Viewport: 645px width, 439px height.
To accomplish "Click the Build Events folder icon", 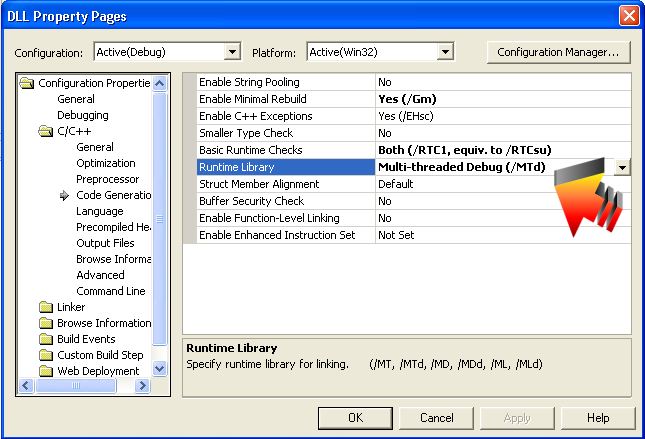I will (46, 339).
